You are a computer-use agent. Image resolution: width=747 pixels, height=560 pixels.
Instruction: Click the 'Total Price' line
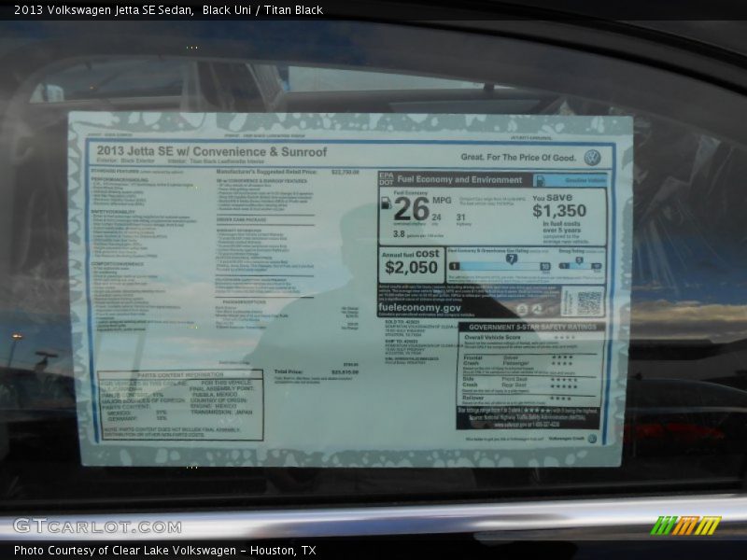click(317, 371)
